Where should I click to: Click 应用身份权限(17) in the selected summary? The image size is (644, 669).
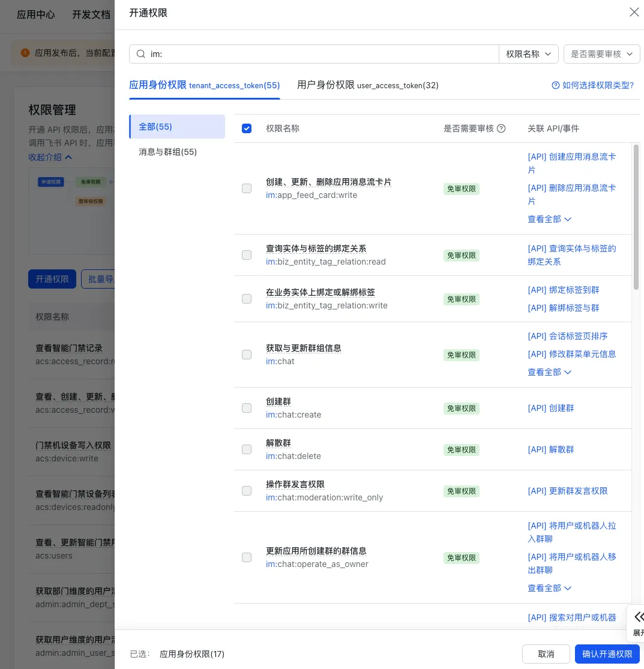[191, 653]
